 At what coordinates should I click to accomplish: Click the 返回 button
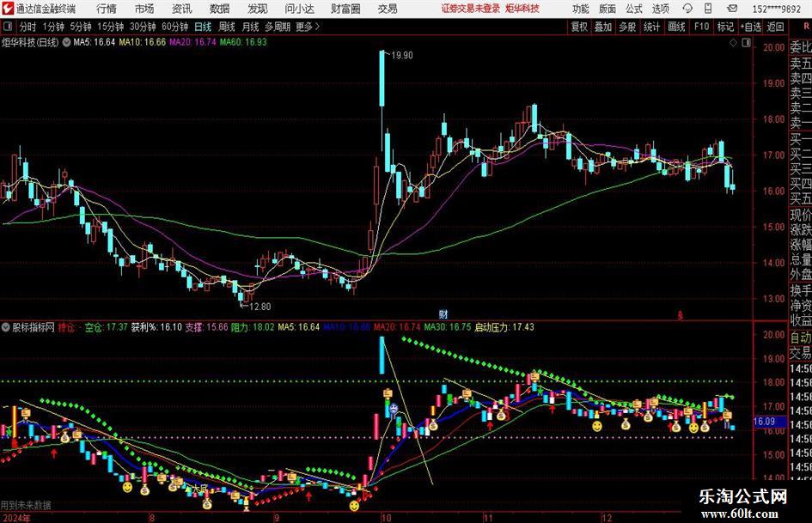[x=775, y=27]
